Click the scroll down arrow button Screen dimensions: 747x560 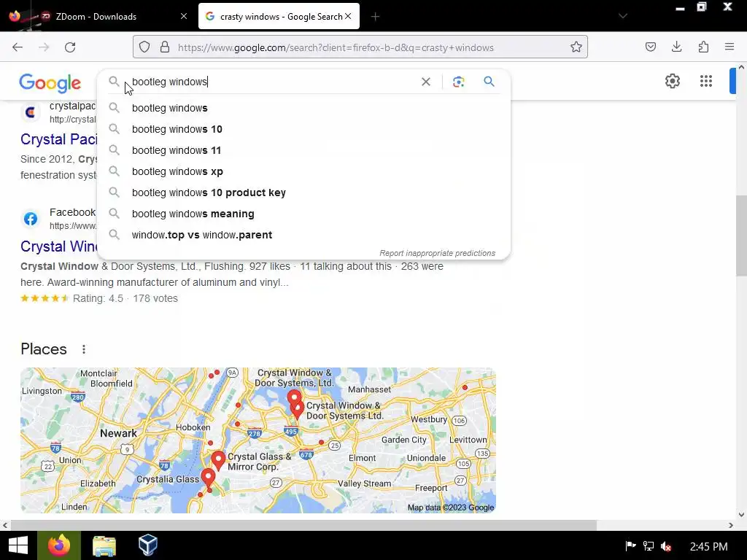(x=741, y=515)
